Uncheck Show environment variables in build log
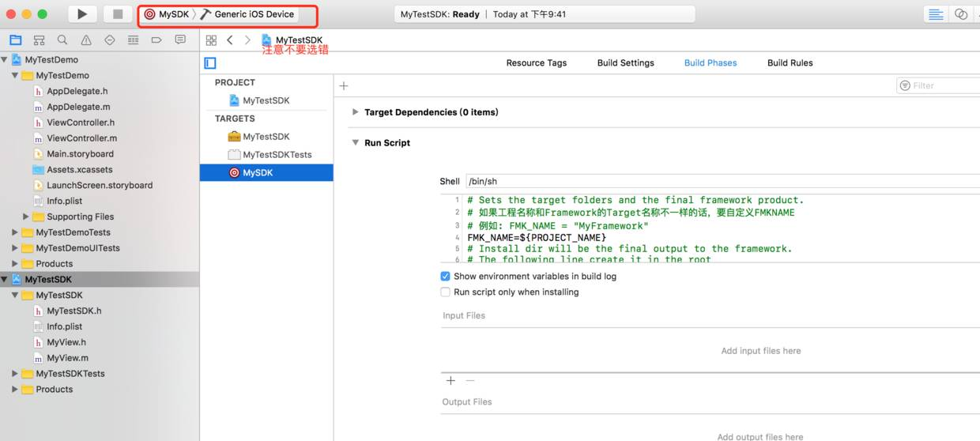 coord(445,277)
